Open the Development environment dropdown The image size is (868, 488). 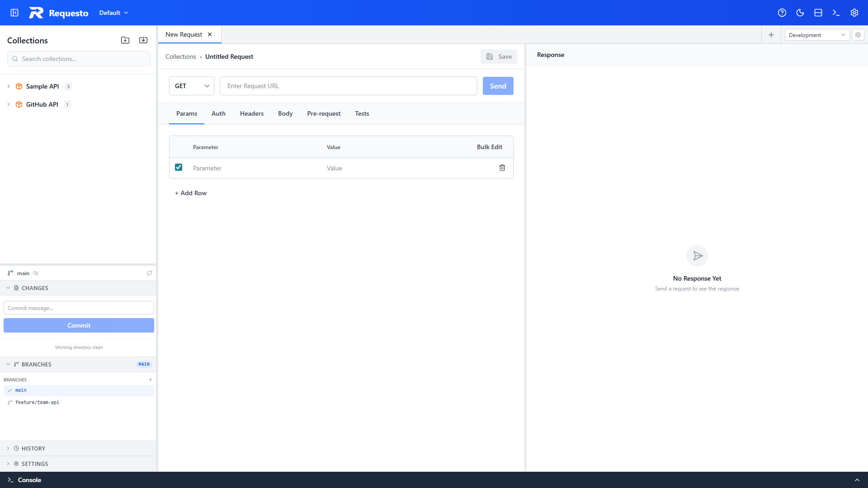tap(817, 35)
